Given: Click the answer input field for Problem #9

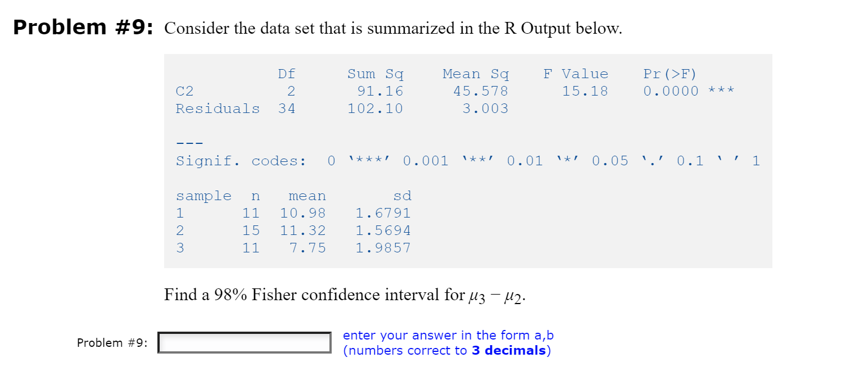Looking at the screenshot, I should [244, 342].
